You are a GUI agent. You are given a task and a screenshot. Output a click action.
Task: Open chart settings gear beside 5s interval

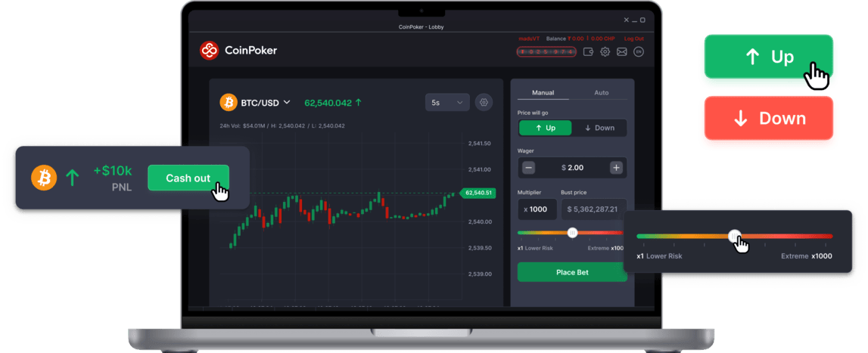(x=484, y=102)
